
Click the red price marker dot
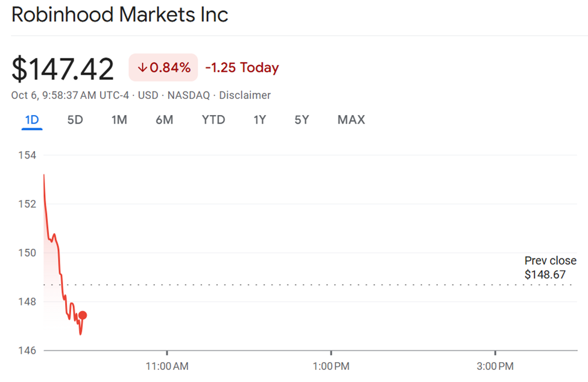pos(83,314)
